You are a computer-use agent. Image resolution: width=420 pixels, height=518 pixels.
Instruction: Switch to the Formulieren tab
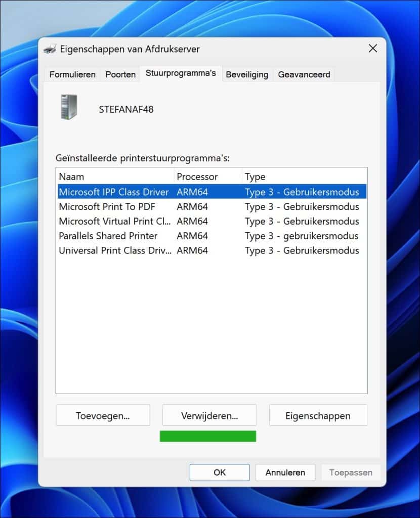click(x=72, y=74)
